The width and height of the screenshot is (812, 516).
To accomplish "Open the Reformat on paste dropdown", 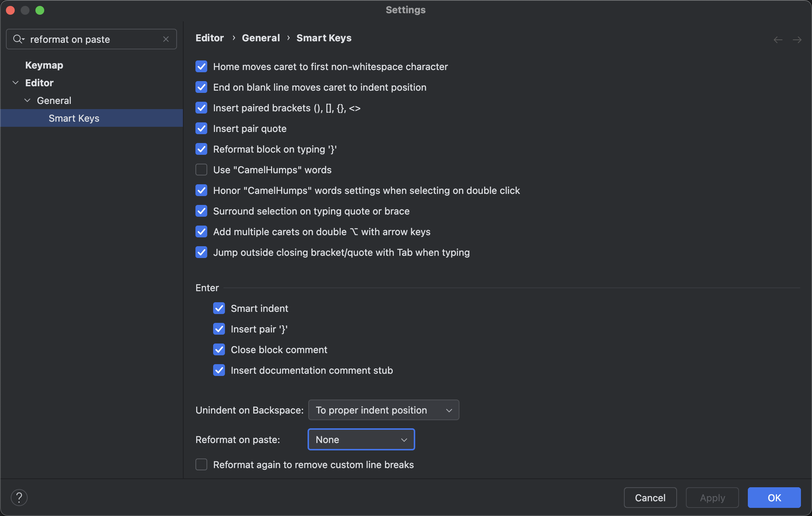I will [361, 439].
